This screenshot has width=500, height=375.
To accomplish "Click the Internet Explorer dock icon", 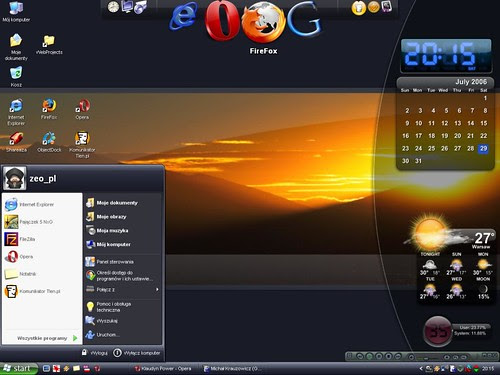I will click(x=183, y=17).
